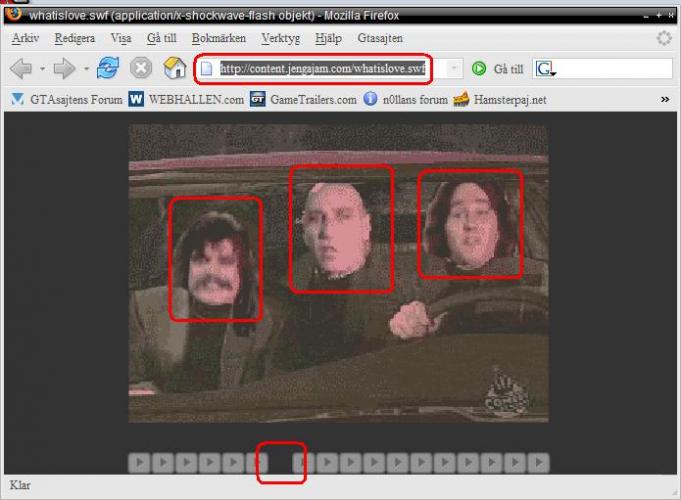The height and width of the screenshot is (500, 681).
Task: Open the GTAsajtens Forum bookmark
Action: 67,100
